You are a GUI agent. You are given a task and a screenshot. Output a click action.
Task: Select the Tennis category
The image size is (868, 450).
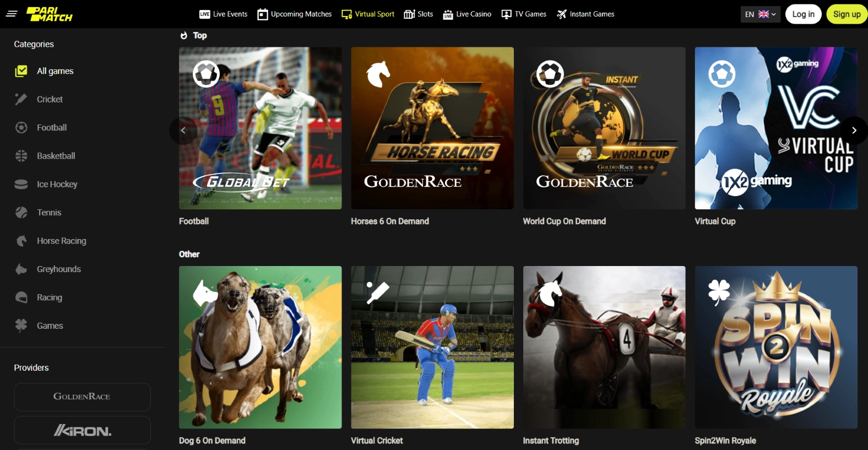click(x=49, y=212)
